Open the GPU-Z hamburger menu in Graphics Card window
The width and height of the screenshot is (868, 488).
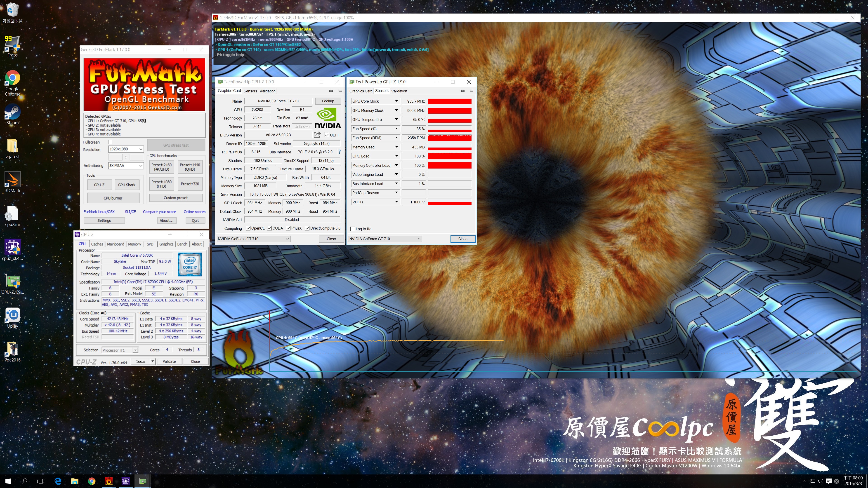pyautogui.click(x=340, y=91)
